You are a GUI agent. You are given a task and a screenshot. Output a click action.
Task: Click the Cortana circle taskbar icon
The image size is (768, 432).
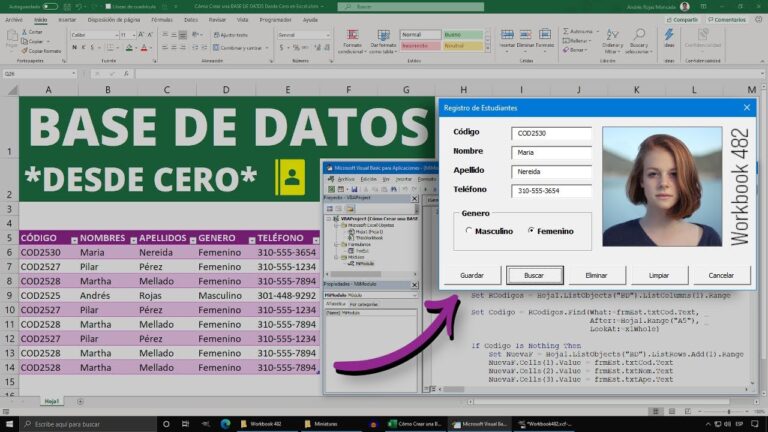(x=166, y=424)
